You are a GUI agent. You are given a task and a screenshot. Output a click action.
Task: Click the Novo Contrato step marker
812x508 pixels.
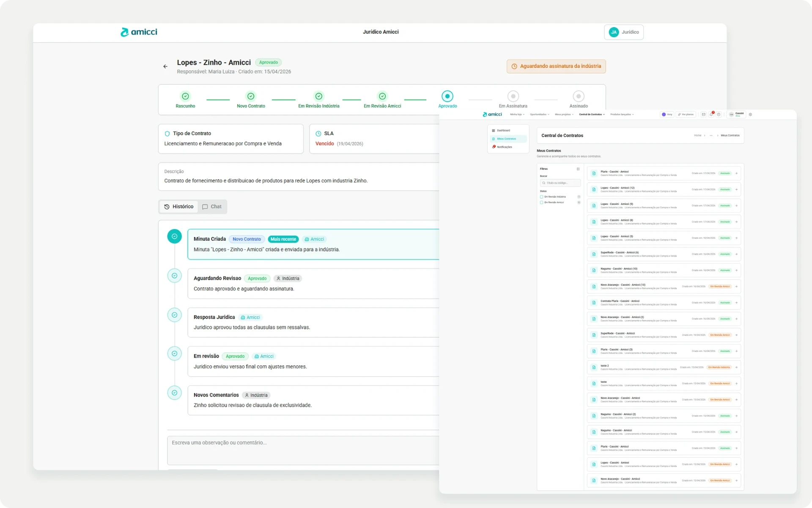(x=251, y=96)
